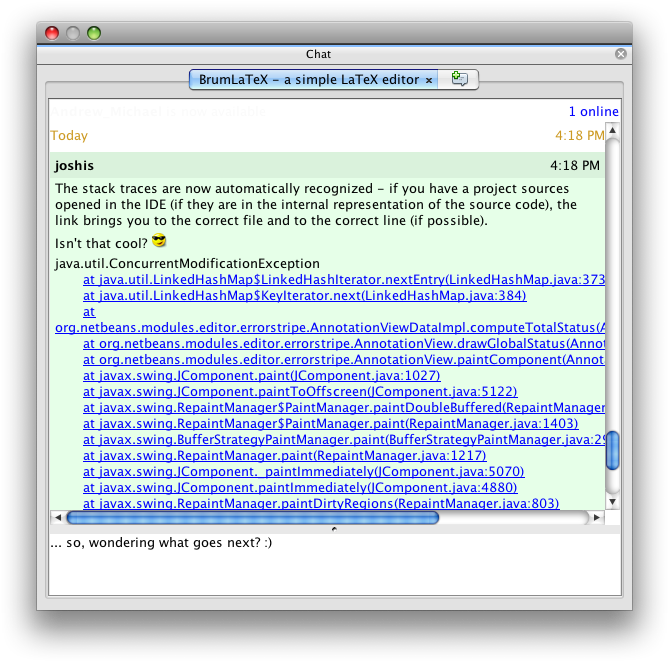The width and height of the screenshot is (668, 661).
Task: Click the sunglasses smiley emoticon
Action: [x=159, y=241]
